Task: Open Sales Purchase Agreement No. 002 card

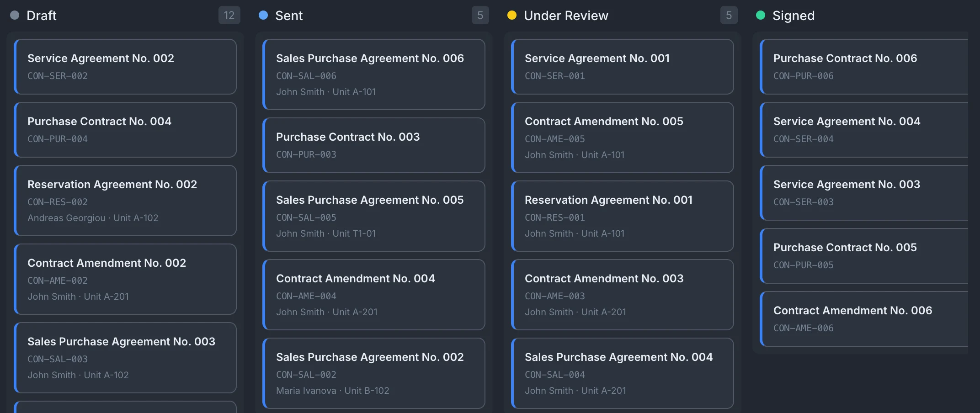Action: 374,373
